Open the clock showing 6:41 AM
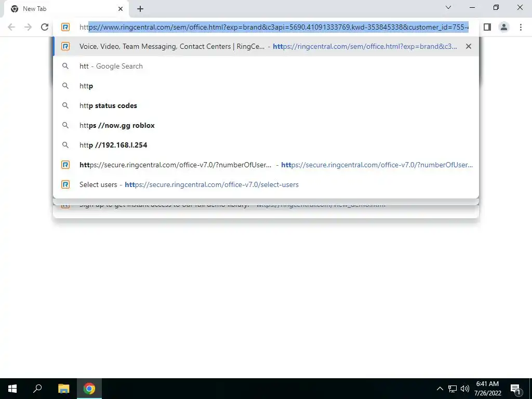532x399 pixels. 487,389
